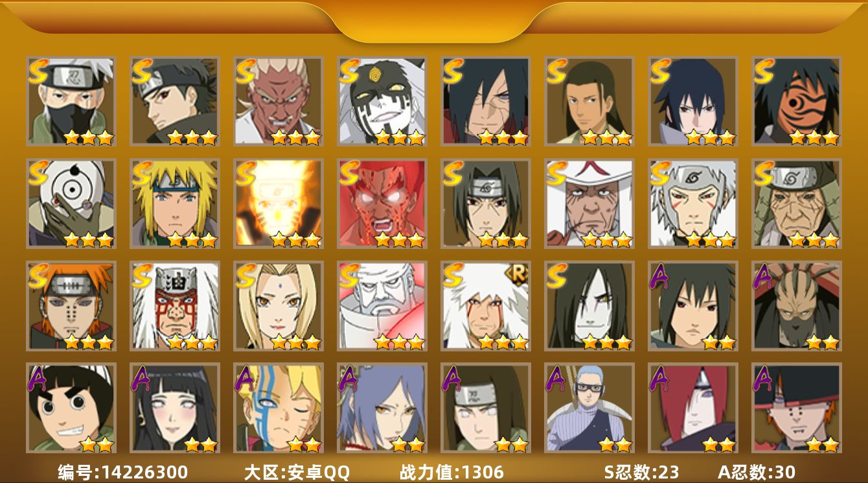Choose the blonde woman with forehead diamond mark
This screenshot has height=483, width=868.
pos(278,306)
